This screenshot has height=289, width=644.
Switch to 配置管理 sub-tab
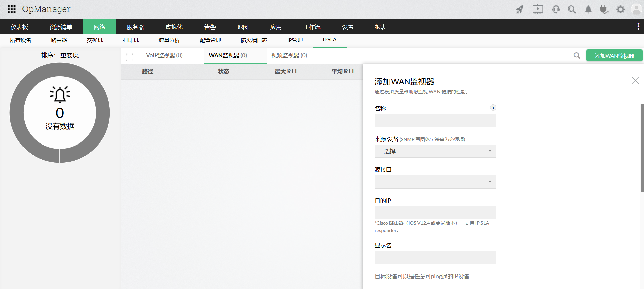click(210, 40)
